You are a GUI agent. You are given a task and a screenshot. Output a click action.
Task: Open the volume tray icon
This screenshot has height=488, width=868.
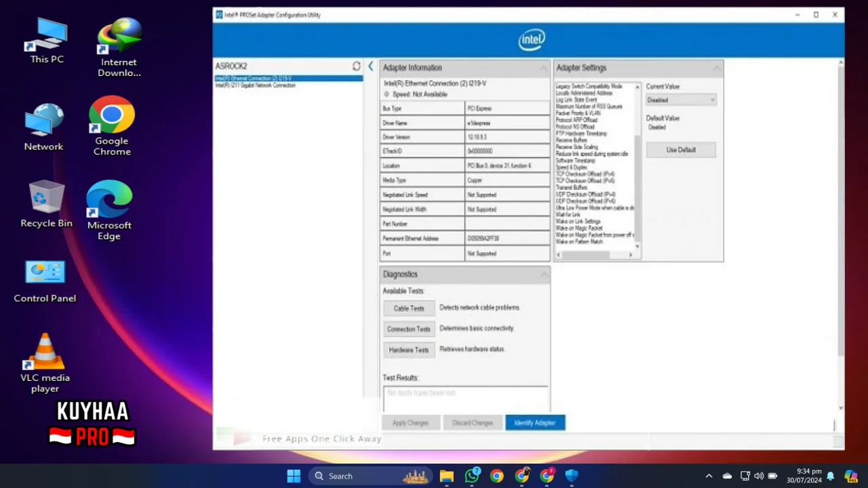point(758,476)
